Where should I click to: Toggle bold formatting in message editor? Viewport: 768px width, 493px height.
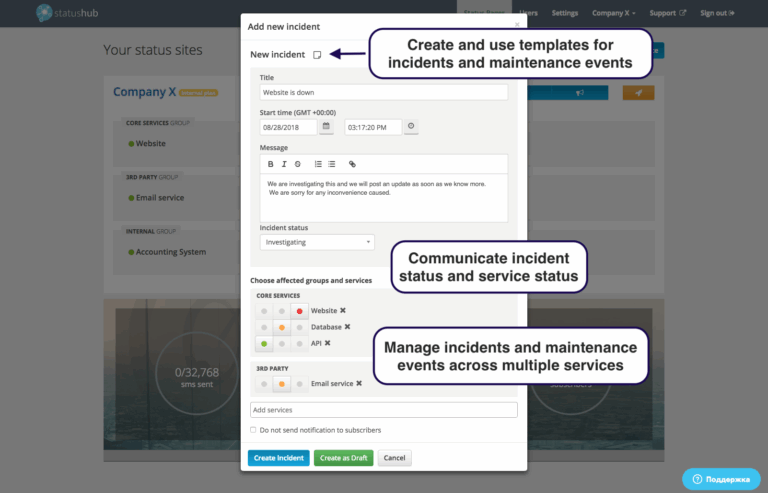[271, 164]
